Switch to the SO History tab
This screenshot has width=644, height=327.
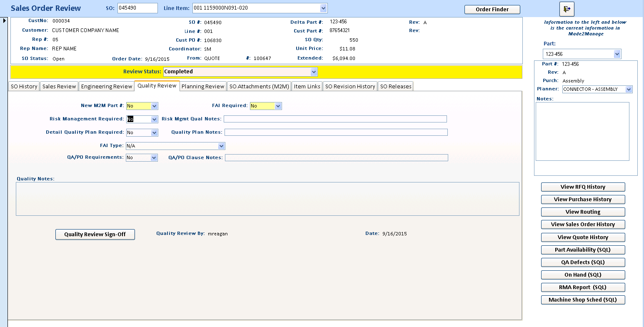tap(24, 86)
